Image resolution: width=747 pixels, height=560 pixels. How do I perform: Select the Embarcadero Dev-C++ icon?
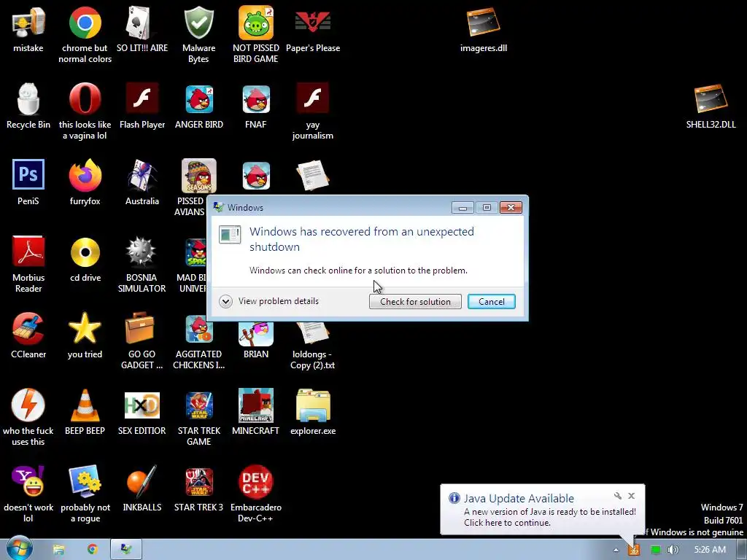pos(256,481)
